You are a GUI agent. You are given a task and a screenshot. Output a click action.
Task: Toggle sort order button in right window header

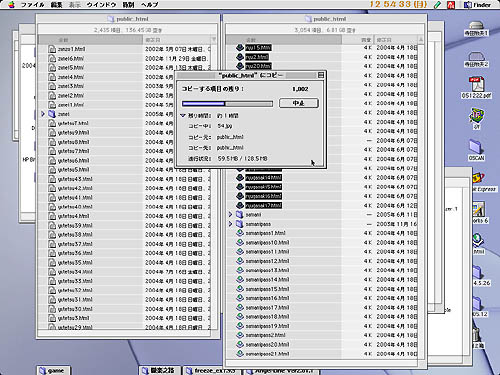click(421, 40)
